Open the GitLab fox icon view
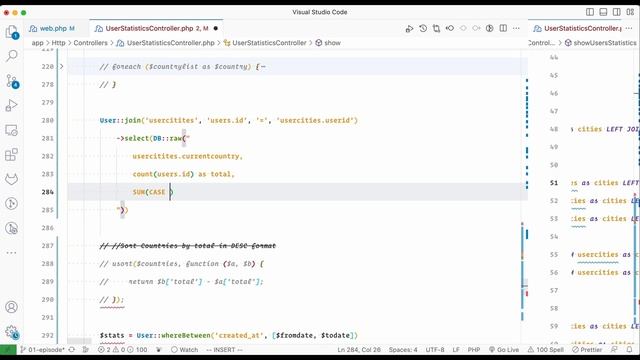640x360 pixels. point(12,179)
